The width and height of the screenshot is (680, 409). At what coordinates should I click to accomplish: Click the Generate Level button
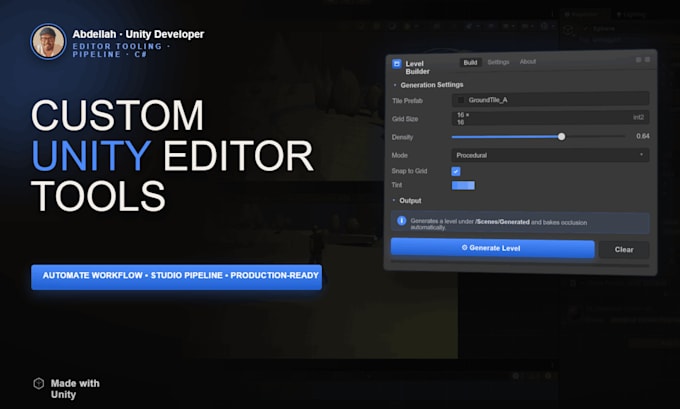pyautogui.click(x=492, y=248)
